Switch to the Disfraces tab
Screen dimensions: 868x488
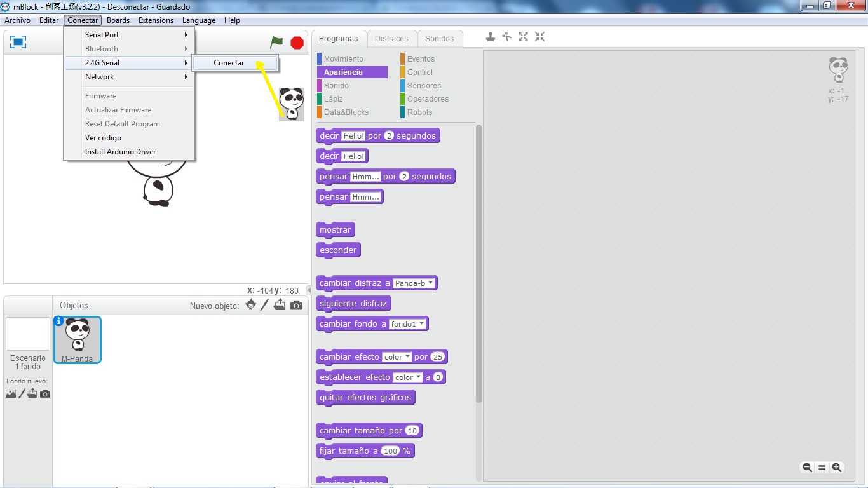(x=391, y=39)
